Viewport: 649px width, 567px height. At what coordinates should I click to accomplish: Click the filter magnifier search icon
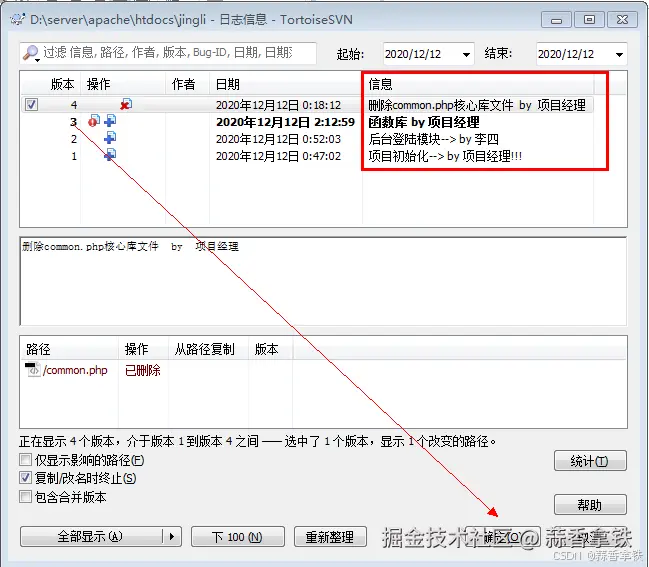(x=30, y=53)
